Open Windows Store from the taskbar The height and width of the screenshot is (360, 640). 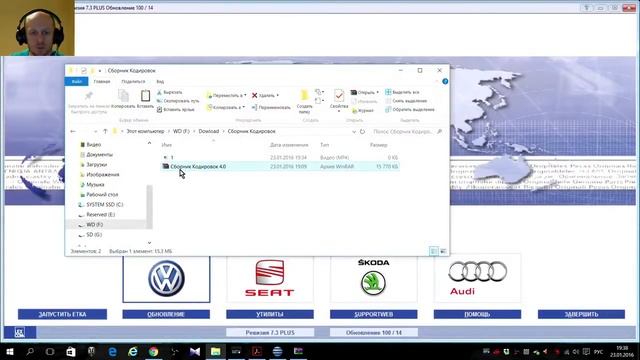coord(71,351)
